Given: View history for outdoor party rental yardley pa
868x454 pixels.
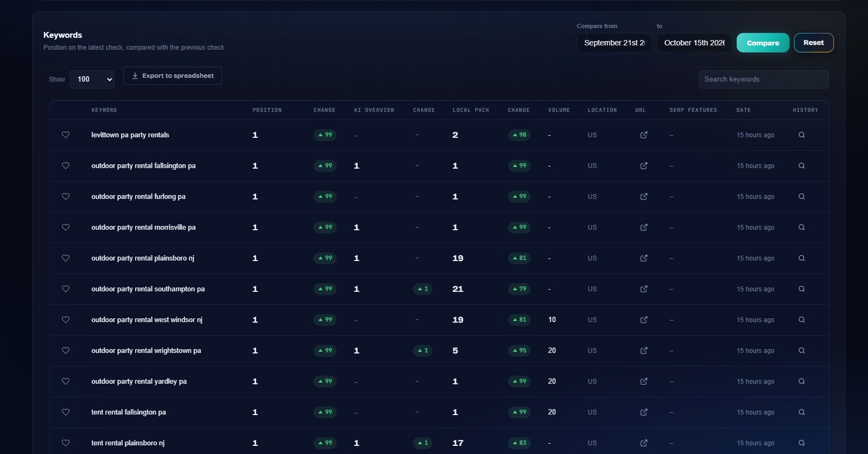Looking at the screenshot, I should tap(802, 382).
